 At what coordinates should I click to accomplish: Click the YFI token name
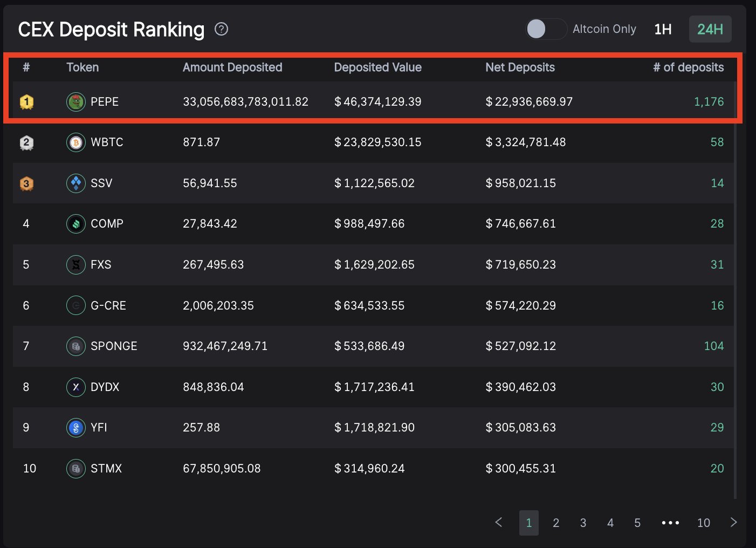pos(99,428)
